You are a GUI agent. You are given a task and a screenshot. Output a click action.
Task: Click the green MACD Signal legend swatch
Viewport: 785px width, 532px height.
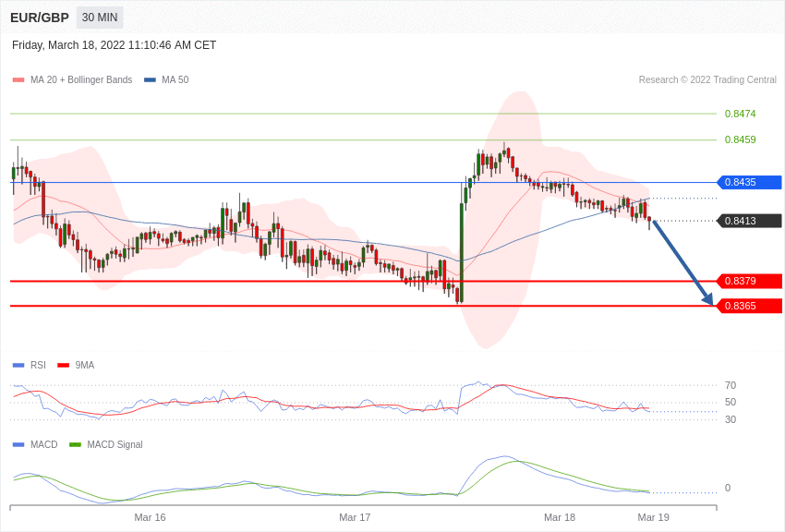pyautogui.click(x=75, y=444)
